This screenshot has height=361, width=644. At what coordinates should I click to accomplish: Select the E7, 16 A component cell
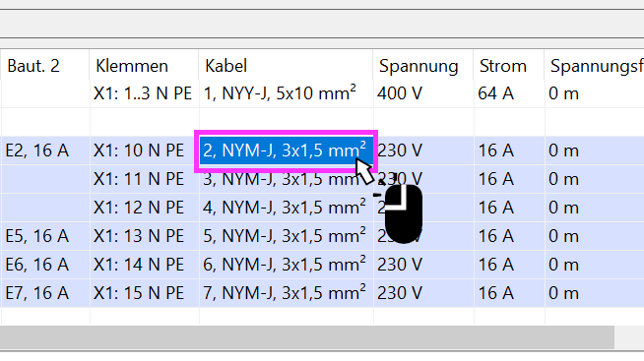pos(45,293)
